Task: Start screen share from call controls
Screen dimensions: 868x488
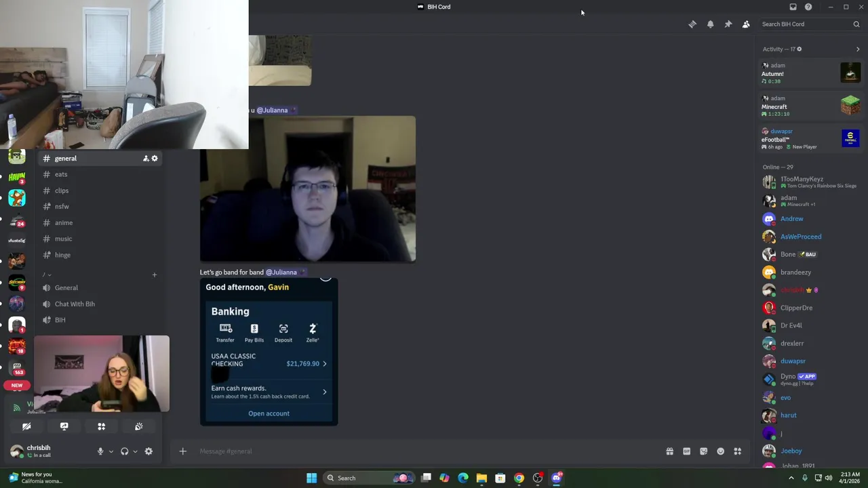Action: tap(64, 426)
